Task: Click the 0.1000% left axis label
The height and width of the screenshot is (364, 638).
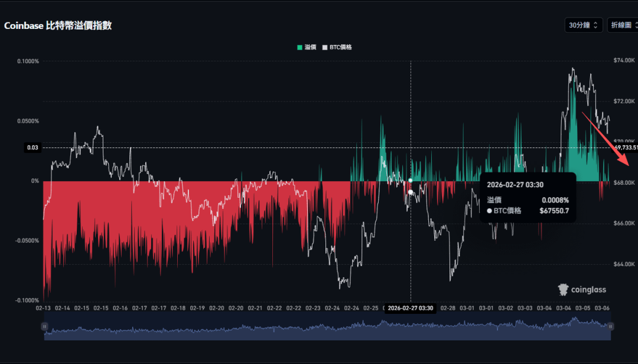Action: point(28,61)
